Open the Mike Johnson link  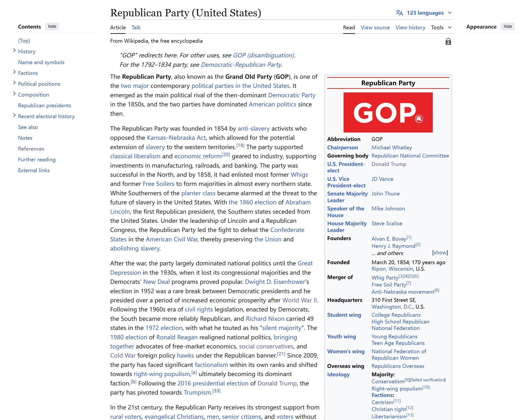(388, 208)
